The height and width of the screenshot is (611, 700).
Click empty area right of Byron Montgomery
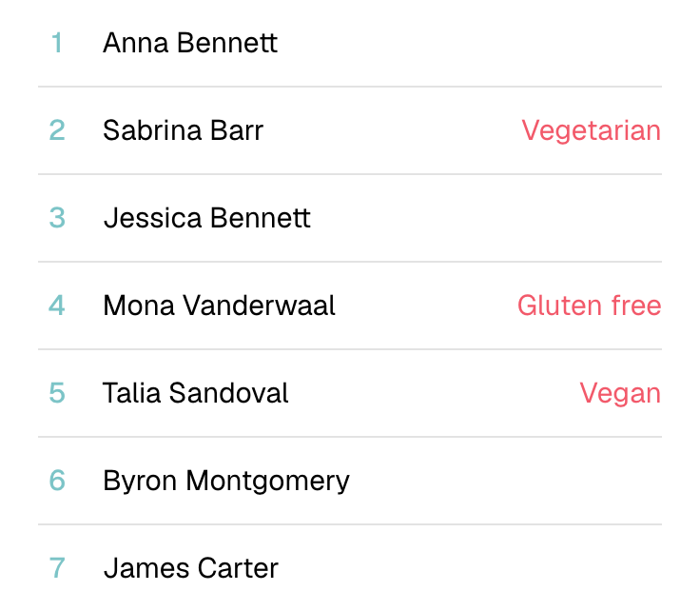tap(506, 481)
